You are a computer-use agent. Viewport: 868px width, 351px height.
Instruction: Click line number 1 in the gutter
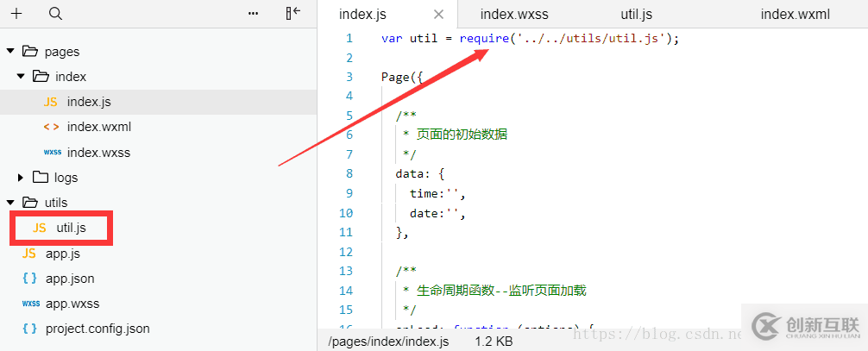(349, 38)
